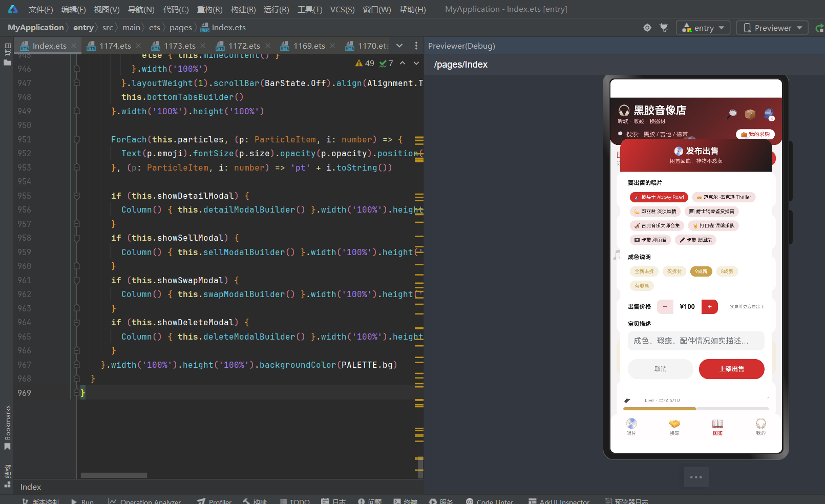Open the 重构(R) menu
825x504 pixels.
pos(209,9)
